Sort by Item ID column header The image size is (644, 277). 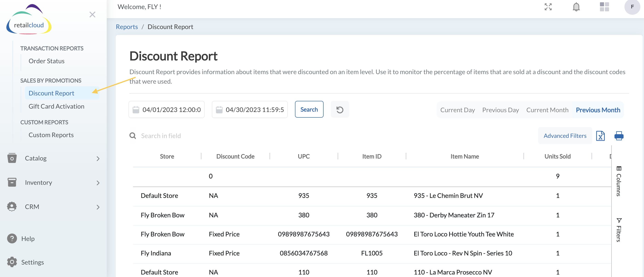coord(372,156)
